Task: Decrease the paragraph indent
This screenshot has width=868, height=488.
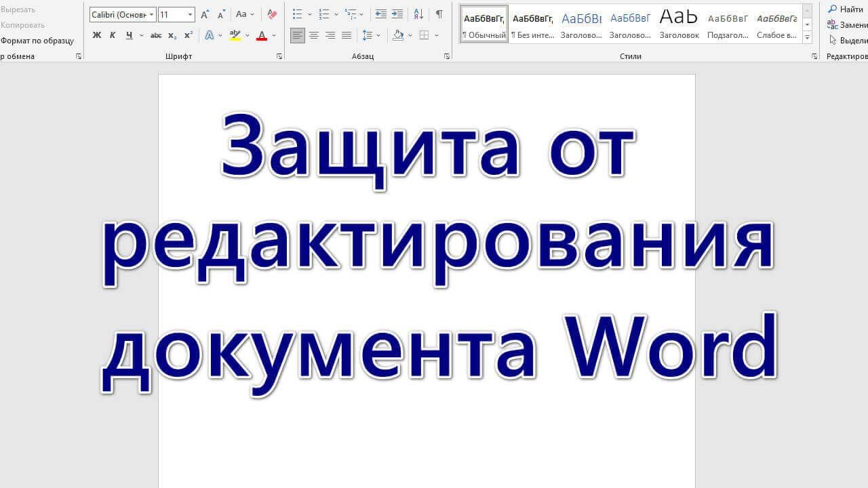Action: [x=381, y=14]
